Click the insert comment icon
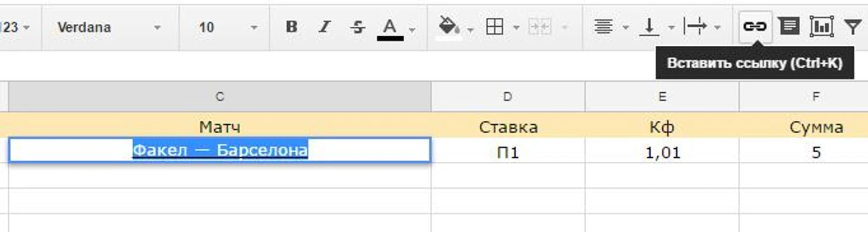The height and width of the screenshot is (232, 868). click(789, 27)
